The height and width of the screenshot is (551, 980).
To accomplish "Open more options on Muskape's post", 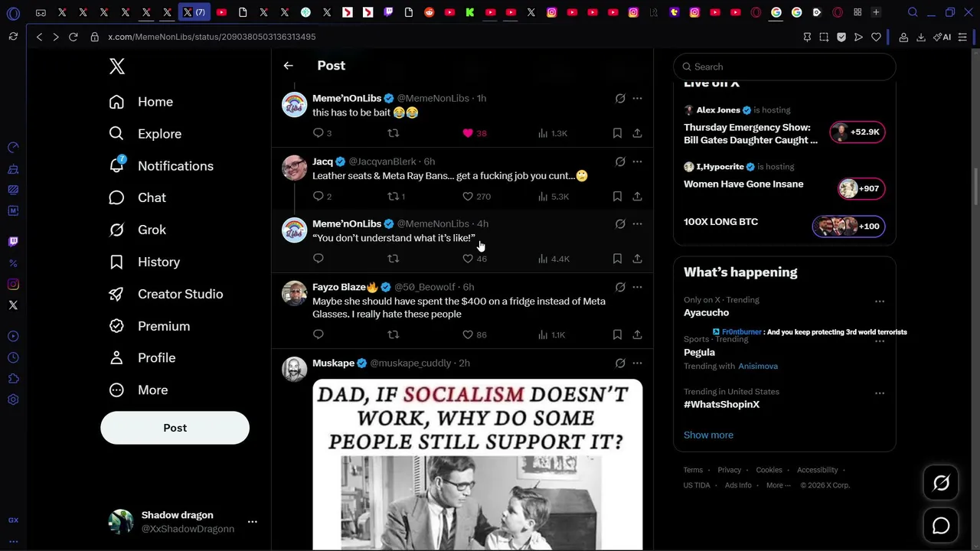I will (x=637, y=363).
